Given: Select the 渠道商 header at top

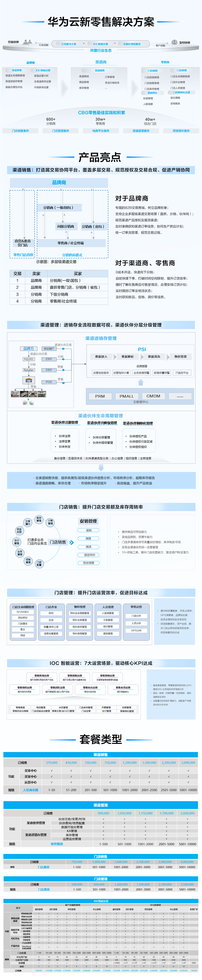Looking at the screenshot, I should (x=101, y=62).
